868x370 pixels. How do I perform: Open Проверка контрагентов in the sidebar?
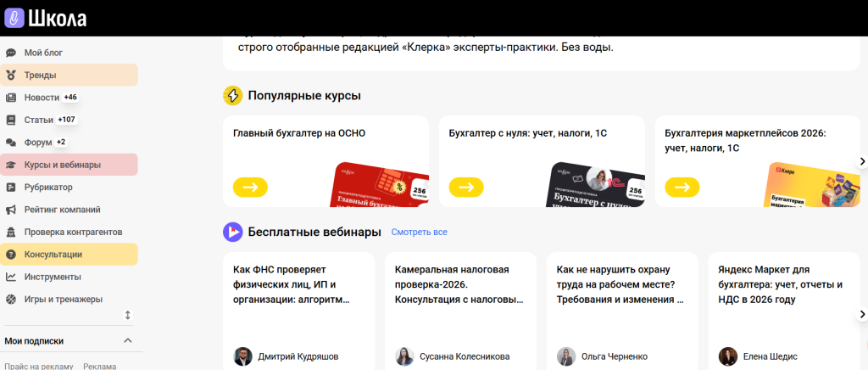69,232
